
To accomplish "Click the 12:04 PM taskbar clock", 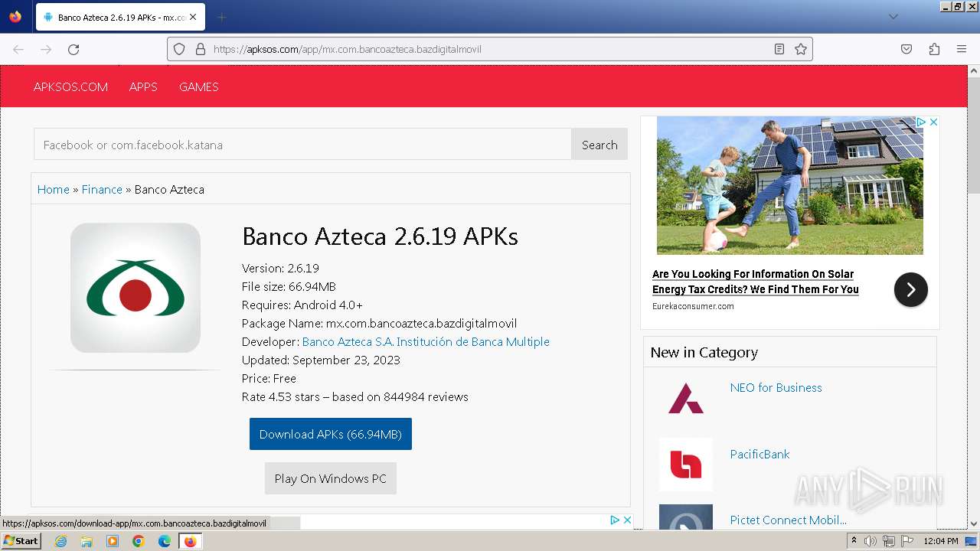I will pos(941,541).
